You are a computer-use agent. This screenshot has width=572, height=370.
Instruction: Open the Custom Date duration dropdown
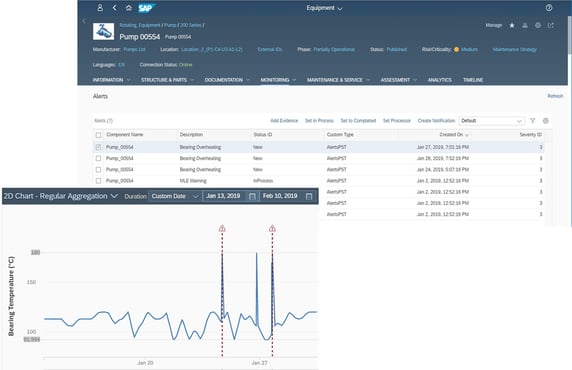click(174, 196)
